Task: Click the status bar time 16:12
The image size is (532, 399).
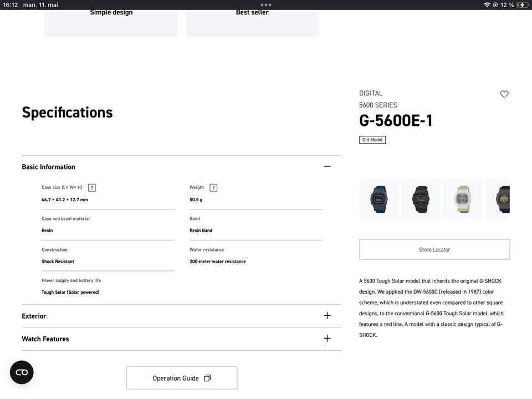Action: point(10,5)
